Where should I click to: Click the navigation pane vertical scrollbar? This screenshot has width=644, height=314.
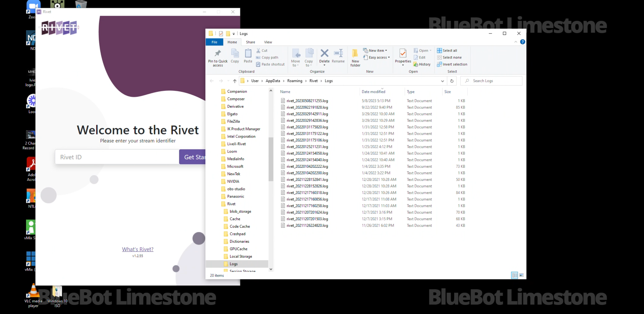click(x=271, y=159)
